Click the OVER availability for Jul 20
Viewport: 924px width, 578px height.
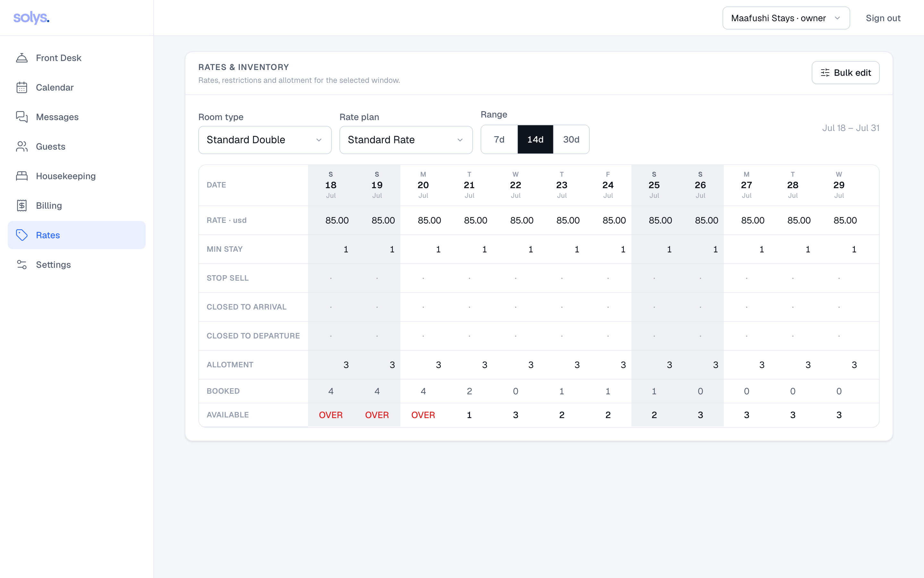[x=423, y=415]
